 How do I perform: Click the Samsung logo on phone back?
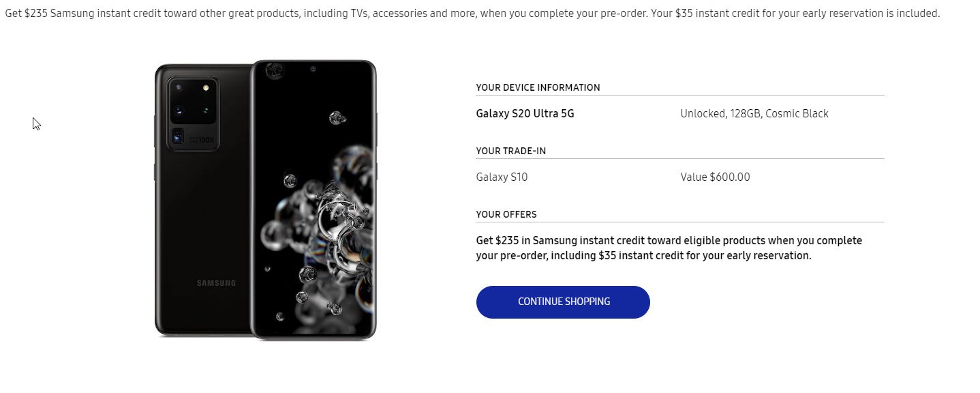click(x=216, y=283)
